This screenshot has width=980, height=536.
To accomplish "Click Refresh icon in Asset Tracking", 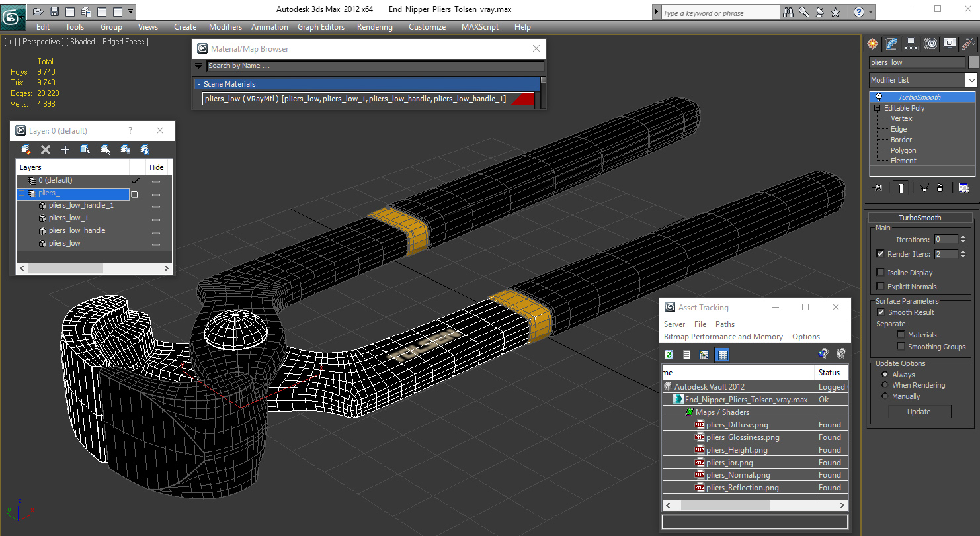I will pos(669,355).
